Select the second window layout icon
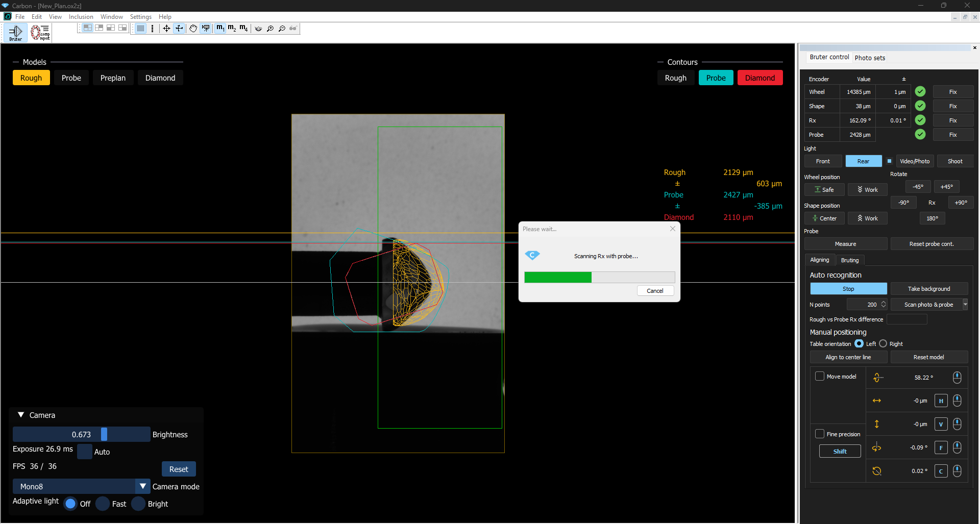980x524 pixels. point(99,28)
